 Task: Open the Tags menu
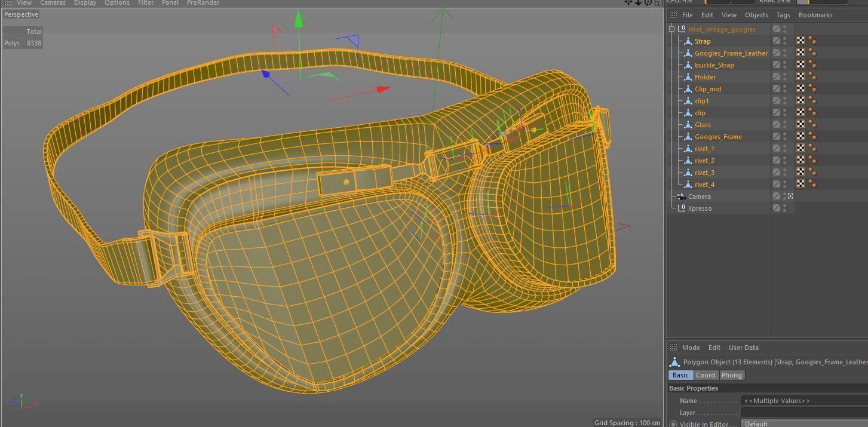(783, 15)
